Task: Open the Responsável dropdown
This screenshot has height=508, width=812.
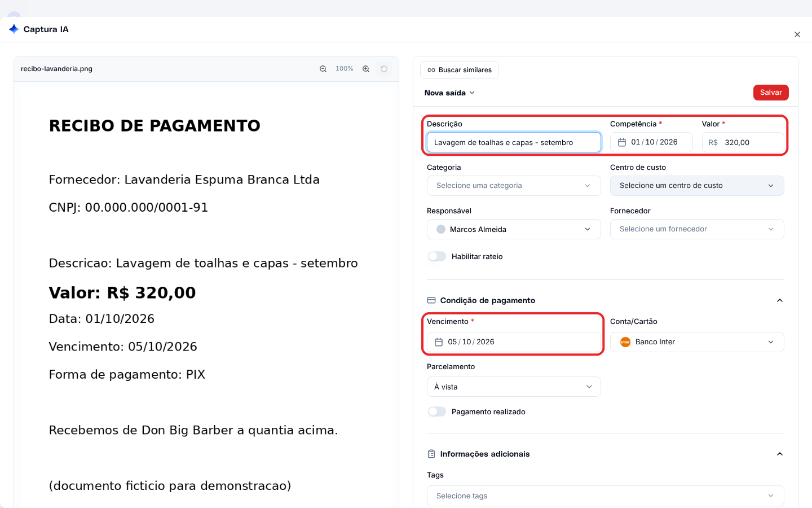Action: tap(514, 229)
